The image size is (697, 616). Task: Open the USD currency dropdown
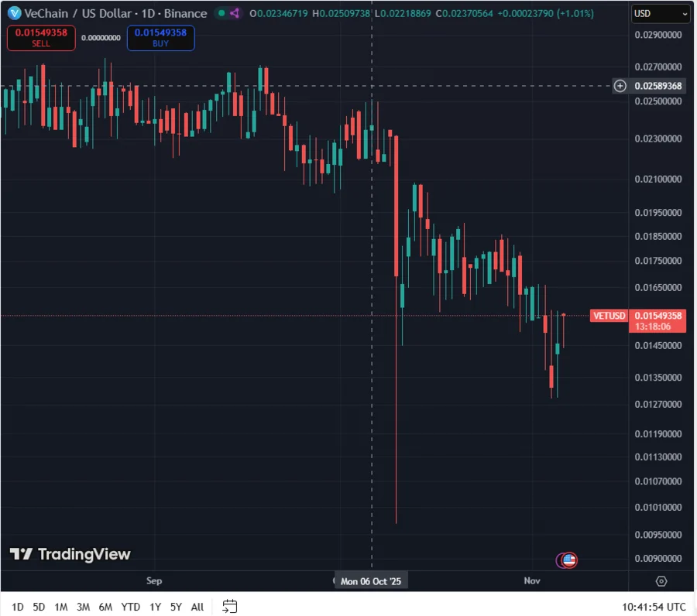pyautogui.click(x=660, y=13)
